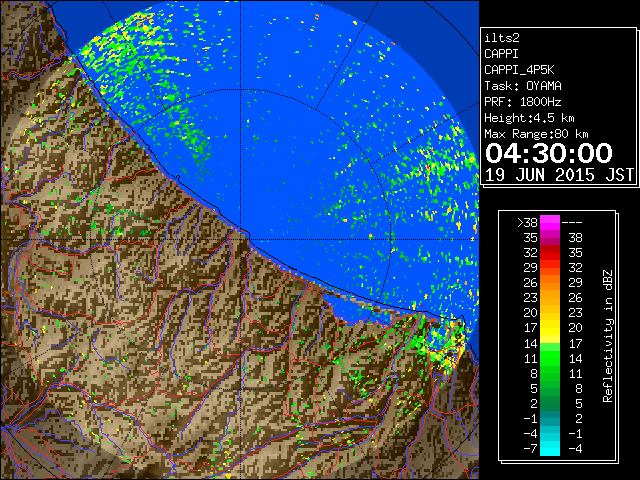640x480 pixels.
Task: Click the date 19 JUN 2015 JST
Action: tap(559, 175)
